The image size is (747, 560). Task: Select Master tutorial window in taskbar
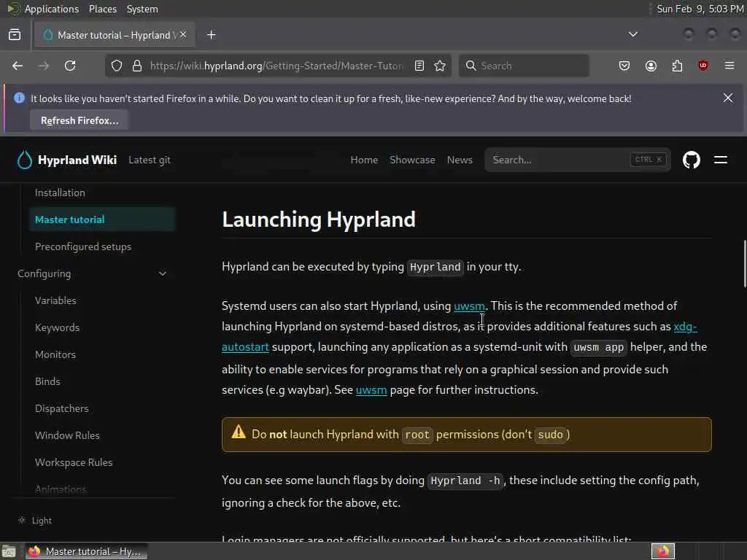click(86, 551)
